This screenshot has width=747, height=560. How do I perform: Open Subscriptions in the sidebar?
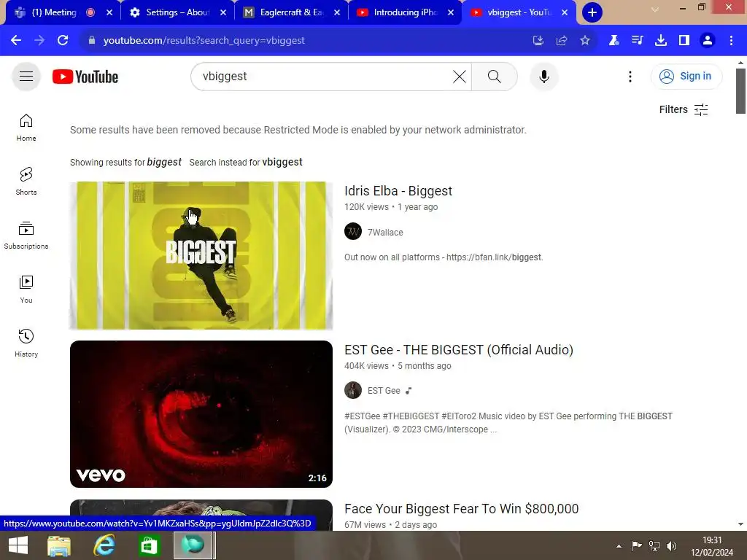[26, 236]
